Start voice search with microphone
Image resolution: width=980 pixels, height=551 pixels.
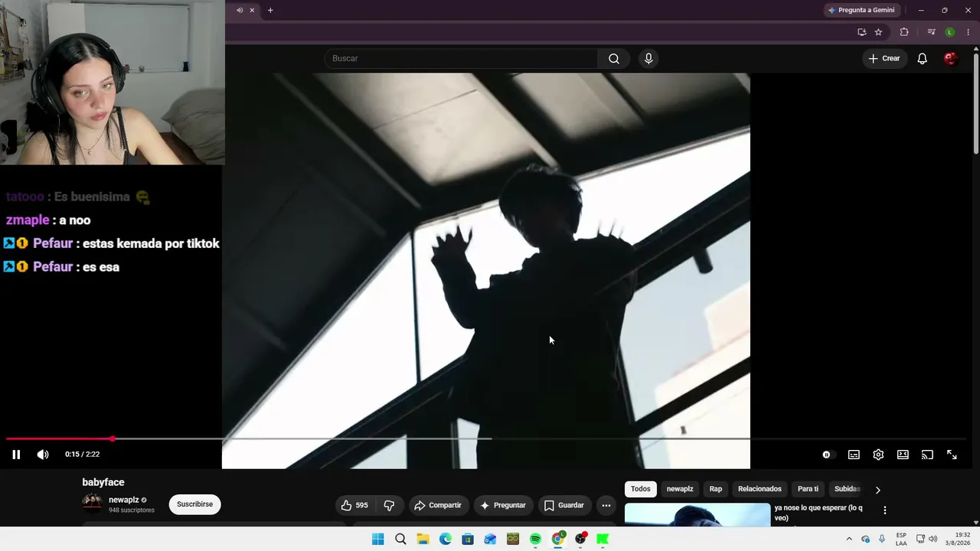tap(648, 58)
